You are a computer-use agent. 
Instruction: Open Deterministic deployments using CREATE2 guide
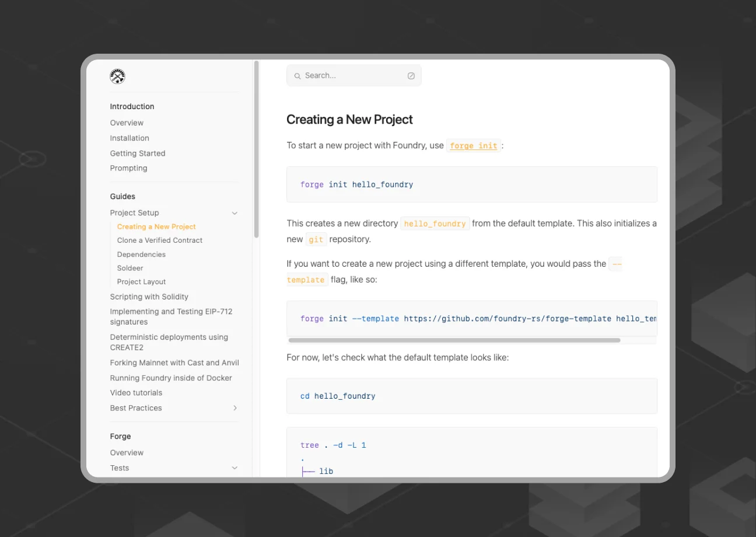169,342
